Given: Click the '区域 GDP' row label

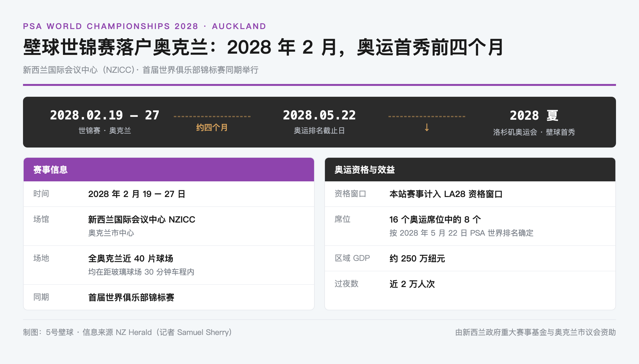Looking at the screenshot, I should (352, 258).
